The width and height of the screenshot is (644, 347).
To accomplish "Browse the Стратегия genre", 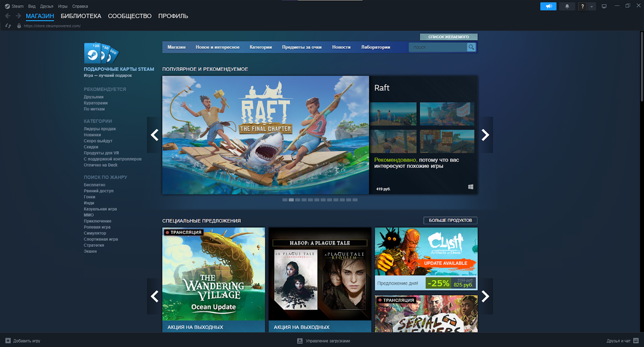I will click(94, 245).
